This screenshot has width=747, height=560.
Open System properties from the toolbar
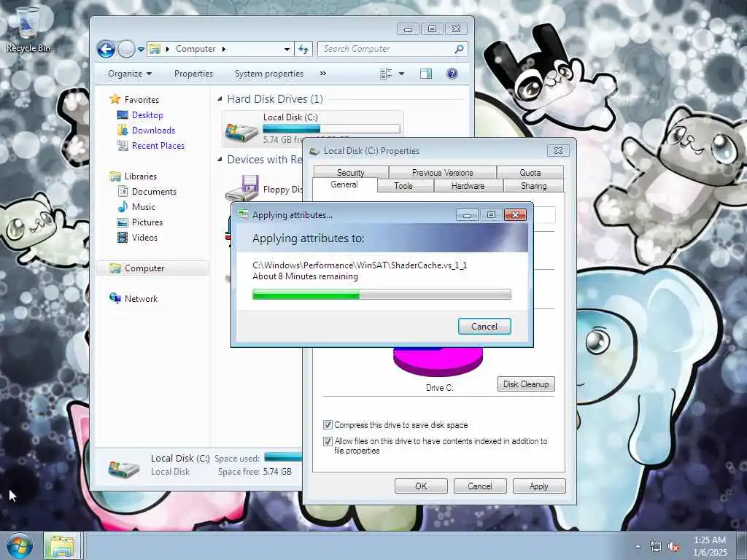pyautogui.click(x=268, y=74)
